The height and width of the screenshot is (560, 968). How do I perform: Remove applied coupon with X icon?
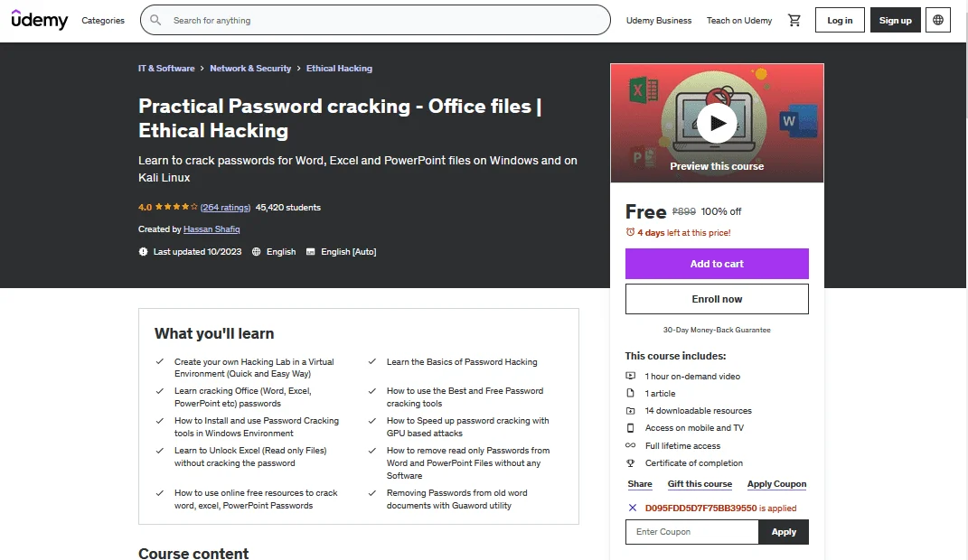pyautogui.click(x=632, y=509)
